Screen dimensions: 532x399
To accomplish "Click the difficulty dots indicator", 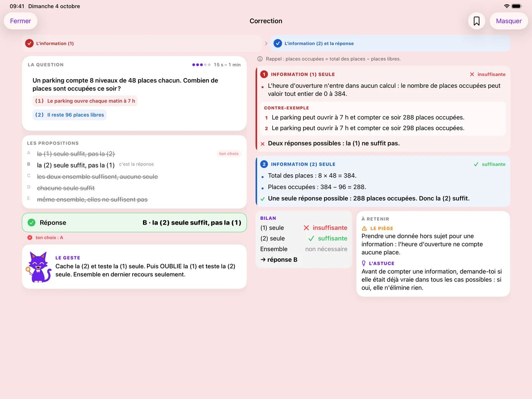I will pyautogui.click(x=201, y=65).
